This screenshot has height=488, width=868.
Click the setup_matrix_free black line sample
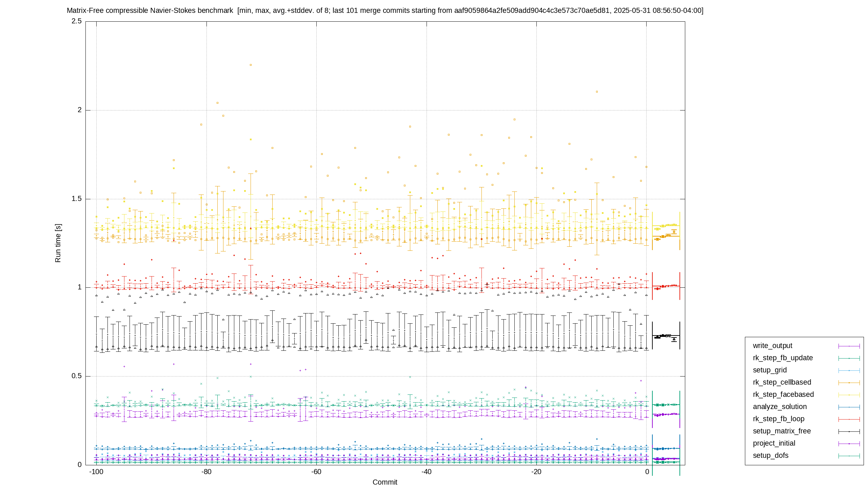coord(849,431)
